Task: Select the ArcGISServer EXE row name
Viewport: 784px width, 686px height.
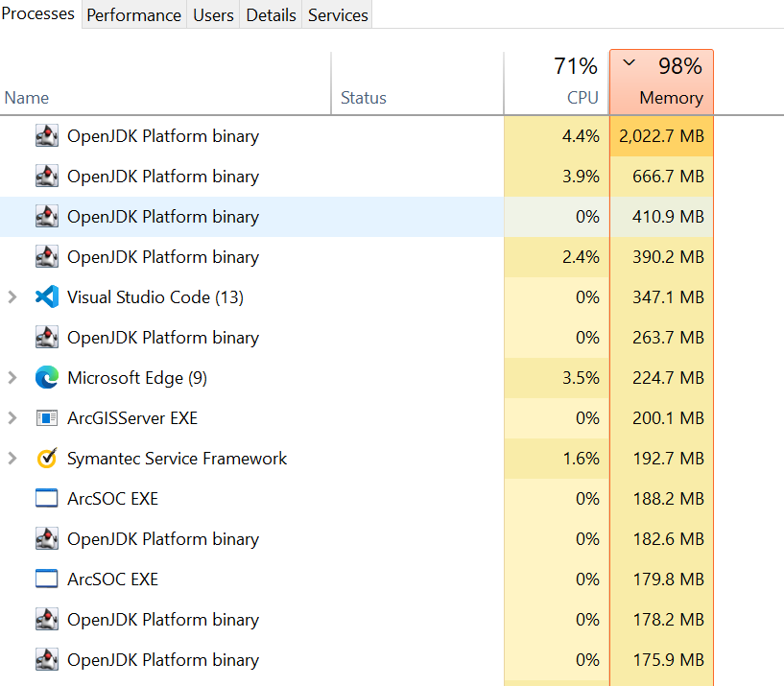Action: [x=132, y=418]
